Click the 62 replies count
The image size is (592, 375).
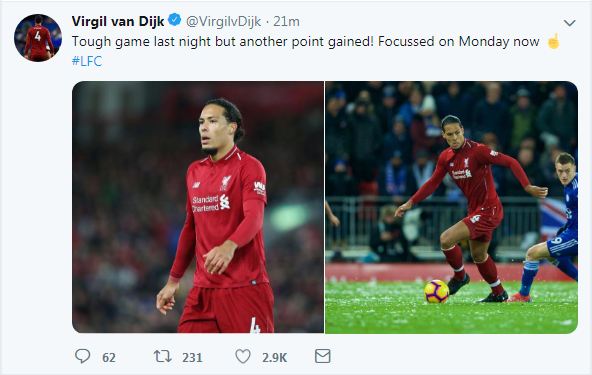(x=109, y=357)
